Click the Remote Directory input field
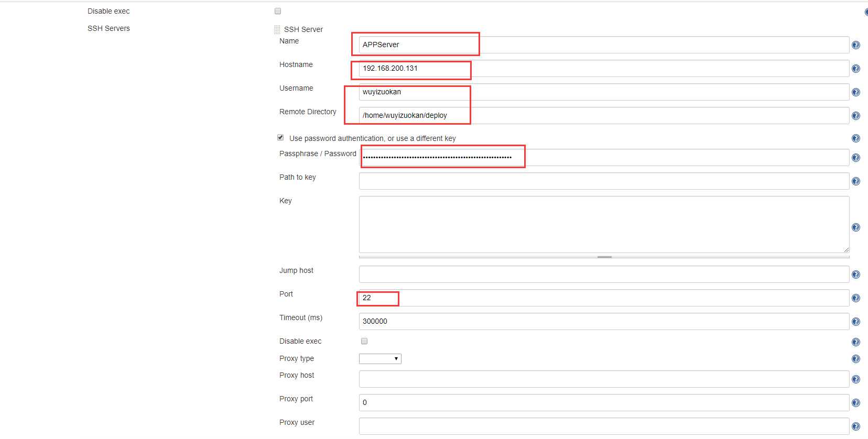Image resolution: width=868 pixels, height=439 pixels. tap(604, 116)
